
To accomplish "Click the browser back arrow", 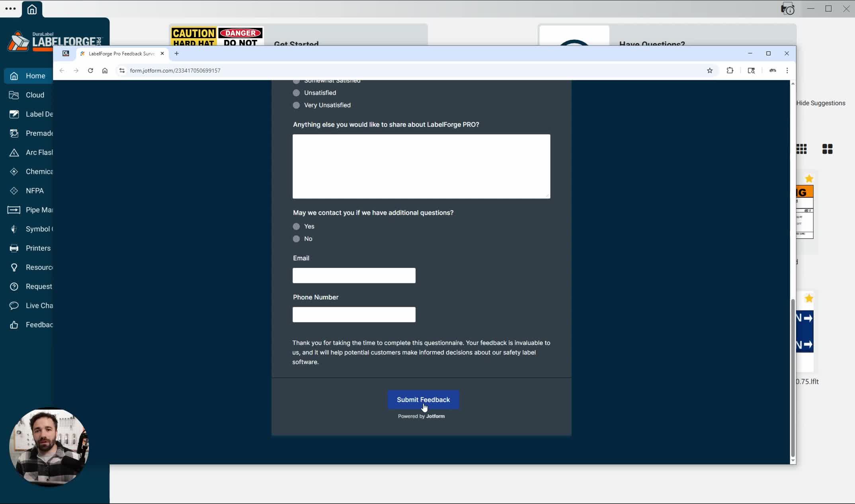I will [62, 70].
